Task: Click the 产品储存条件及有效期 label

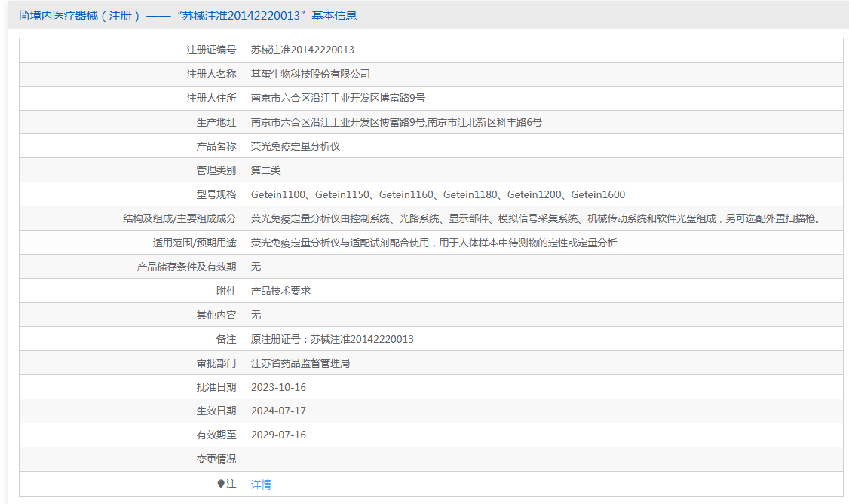Action: [x=186, y=267]
